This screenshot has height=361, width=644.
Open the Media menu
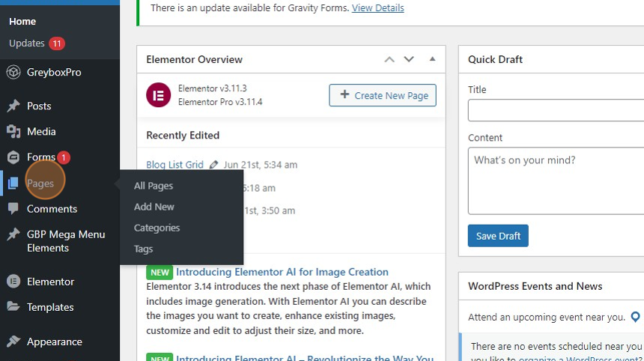click(41, 131)
